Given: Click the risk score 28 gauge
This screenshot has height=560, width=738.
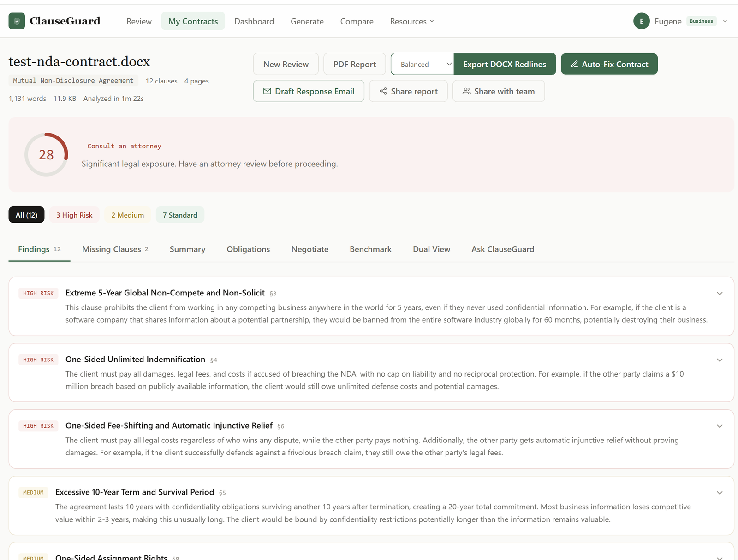Looking at the screenshot, I should coord(46,155).
